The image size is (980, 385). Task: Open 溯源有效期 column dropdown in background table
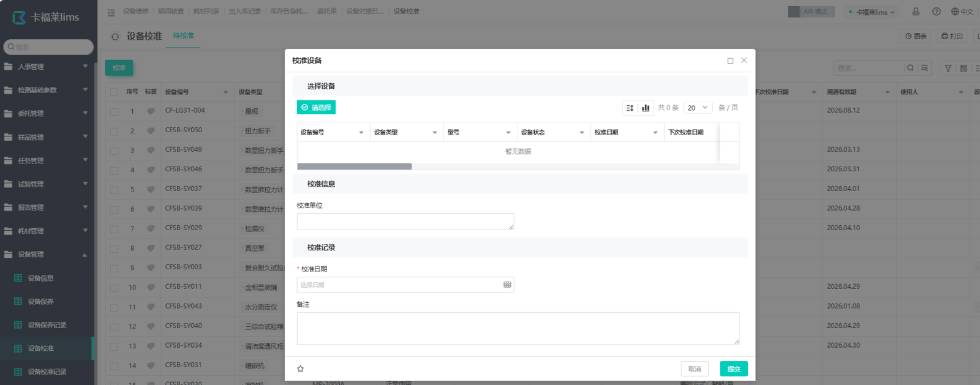click(x=887, y=92)
